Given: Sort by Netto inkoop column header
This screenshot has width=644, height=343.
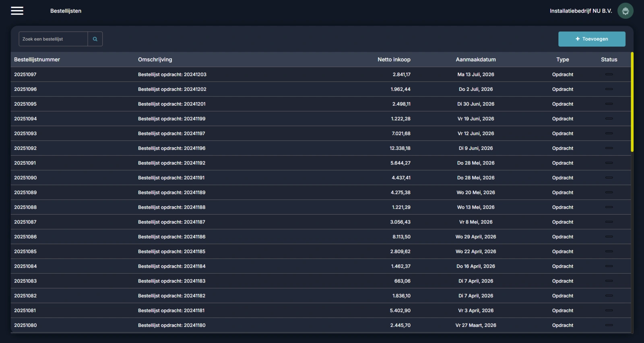Looking at the screenshot, I should pyautogui.click(x=394, y=60).
